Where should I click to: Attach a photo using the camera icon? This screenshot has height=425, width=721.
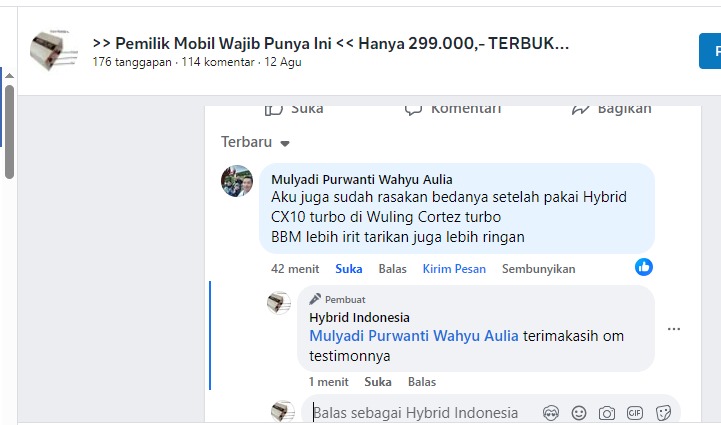[x=607, y=413]
